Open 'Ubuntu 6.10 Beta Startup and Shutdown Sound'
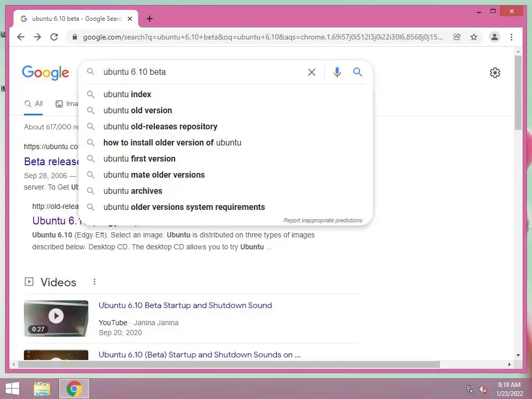Image resolution: width=532 pixels, height=399 pixels. (x=185, y=305)
